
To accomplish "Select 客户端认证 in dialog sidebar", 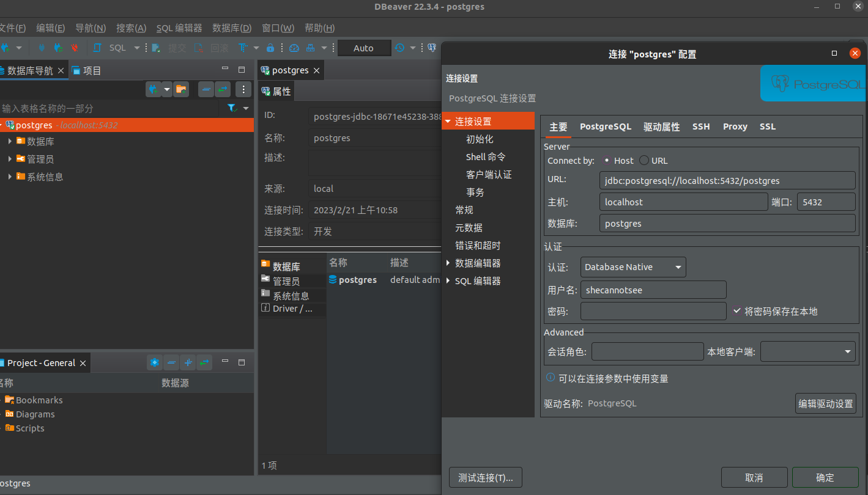I will [x=489, y=174].
